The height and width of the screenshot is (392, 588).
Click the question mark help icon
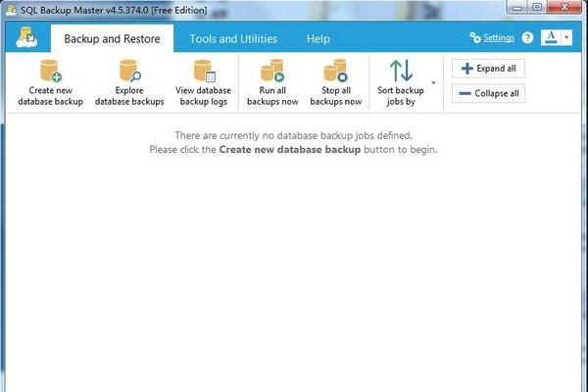[527, 37]
